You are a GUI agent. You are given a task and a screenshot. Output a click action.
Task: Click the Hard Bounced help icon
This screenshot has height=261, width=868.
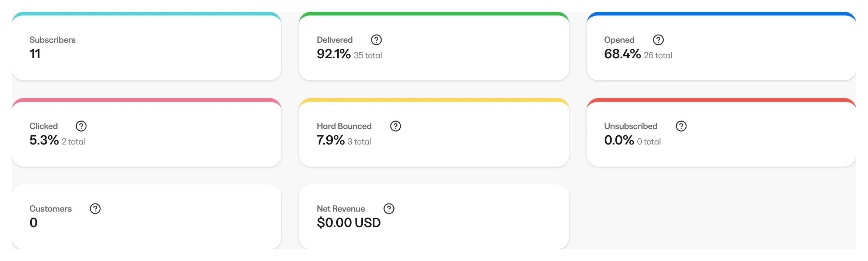(x=396, y=126)
